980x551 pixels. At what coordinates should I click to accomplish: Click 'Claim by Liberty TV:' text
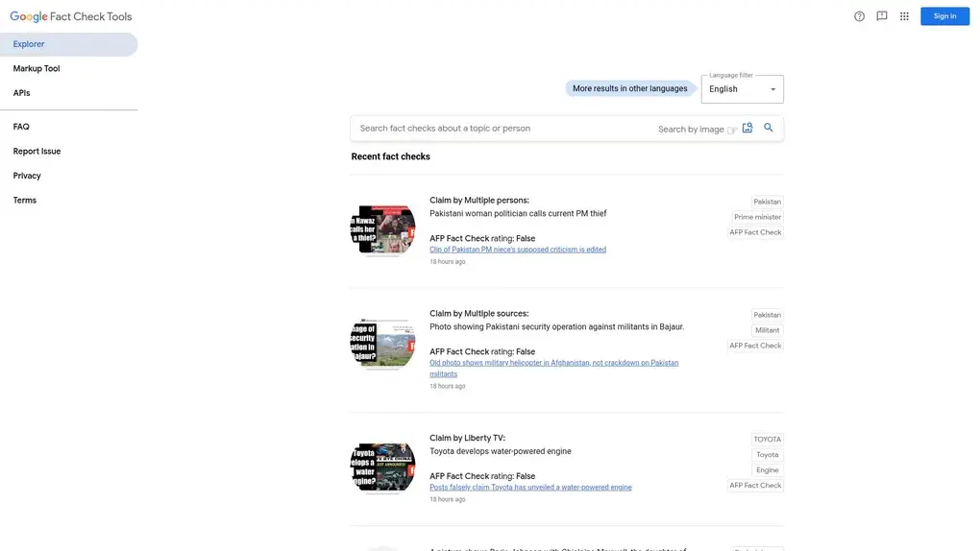[468, 438]
